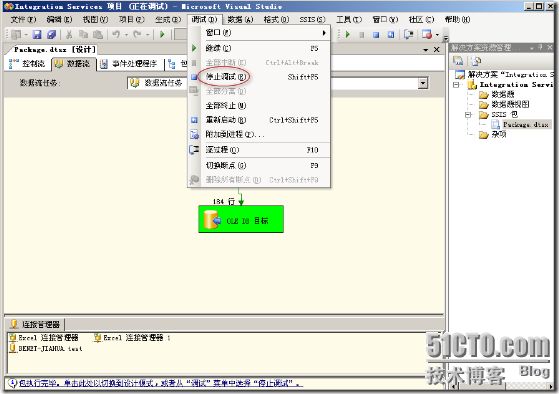559x394 pixels.
Task: Click the 连接管理器 tab
Action: tap(35, 324)
